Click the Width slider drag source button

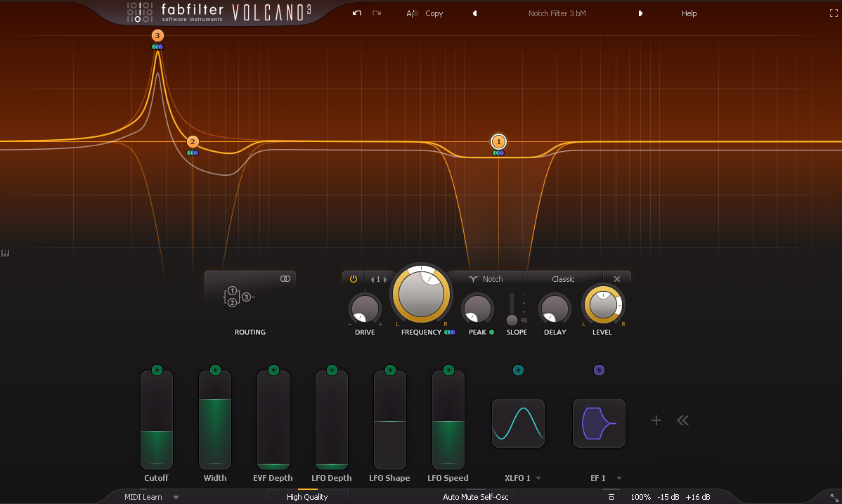click(x=215, y=370)
